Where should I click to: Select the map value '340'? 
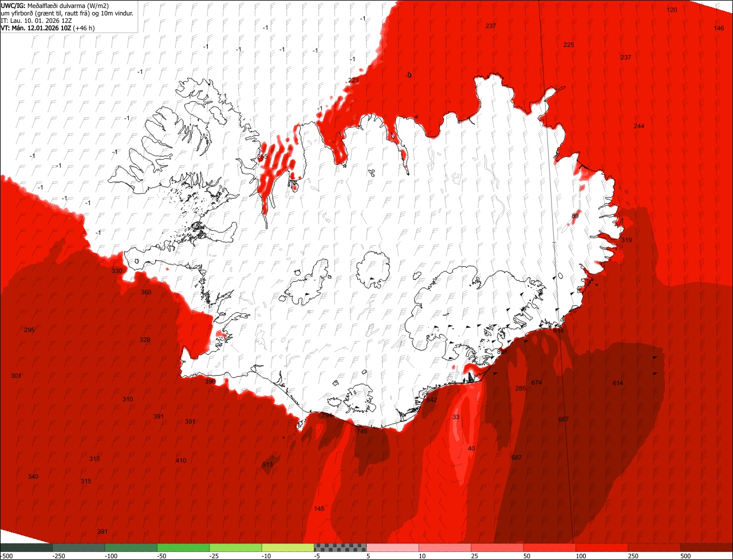(x=33, y=476)
